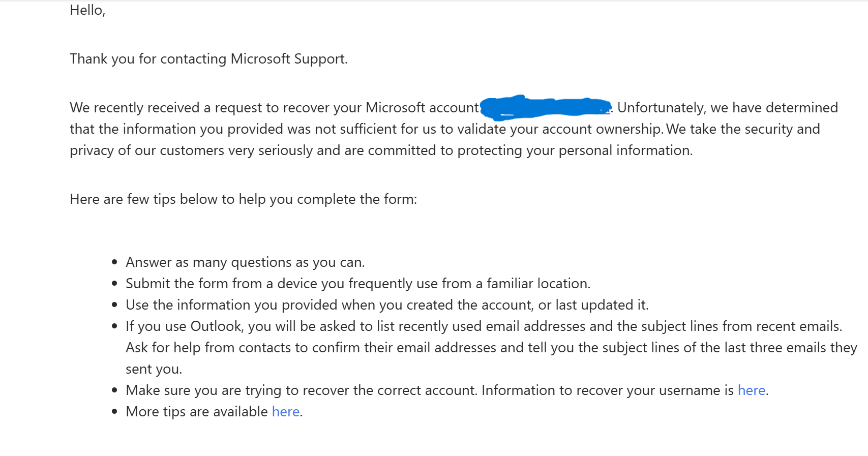The image size is (868, 456).
Task: Click the blue-redacted Microsoft account address
Action: point(545,107)
